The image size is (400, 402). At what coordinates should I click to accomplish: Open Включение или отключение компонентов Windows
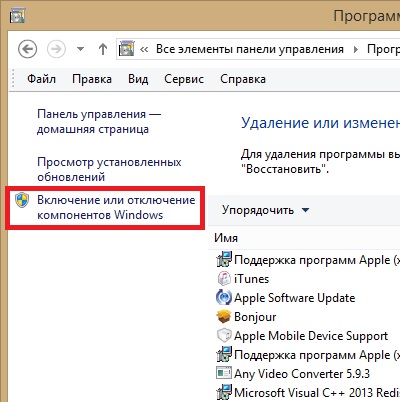(116, 207)
